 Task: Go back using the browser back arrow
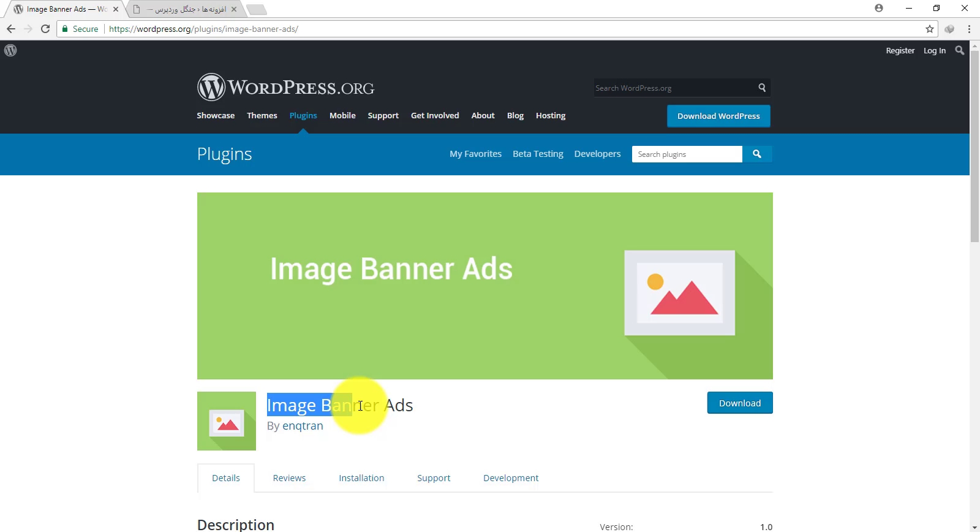pos(11,29)
